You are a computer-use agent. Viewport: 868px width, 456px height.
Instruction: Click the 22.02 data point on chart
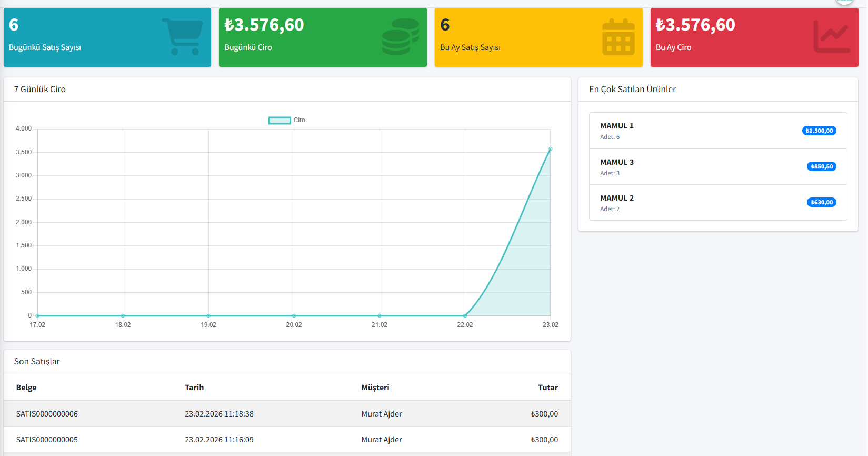[x=465, y=315]
